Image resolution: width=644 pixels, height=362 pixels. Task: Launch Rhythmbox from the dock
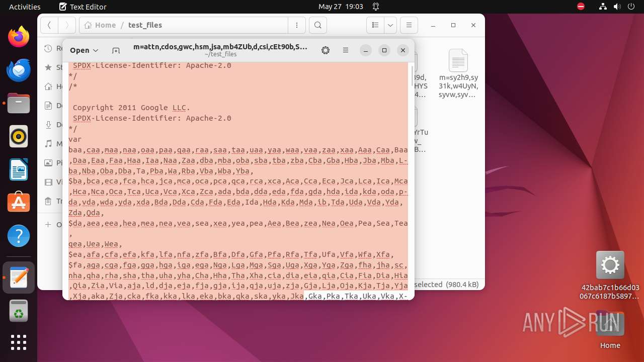coord(19,136)
